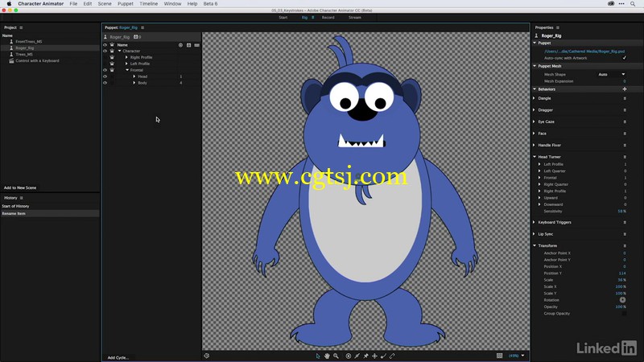Add a behavior with the plus icon

pyautogui.click(x=625, y=89)
